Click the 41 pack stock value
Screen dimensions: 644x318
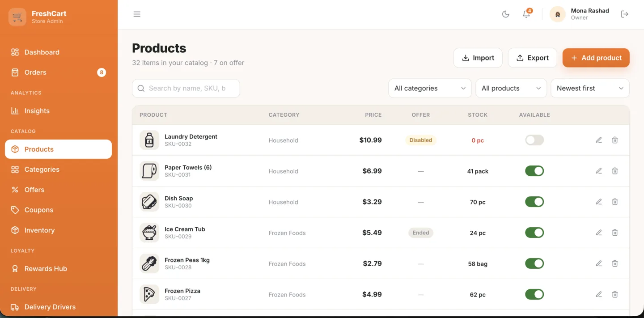coord(478,171)
